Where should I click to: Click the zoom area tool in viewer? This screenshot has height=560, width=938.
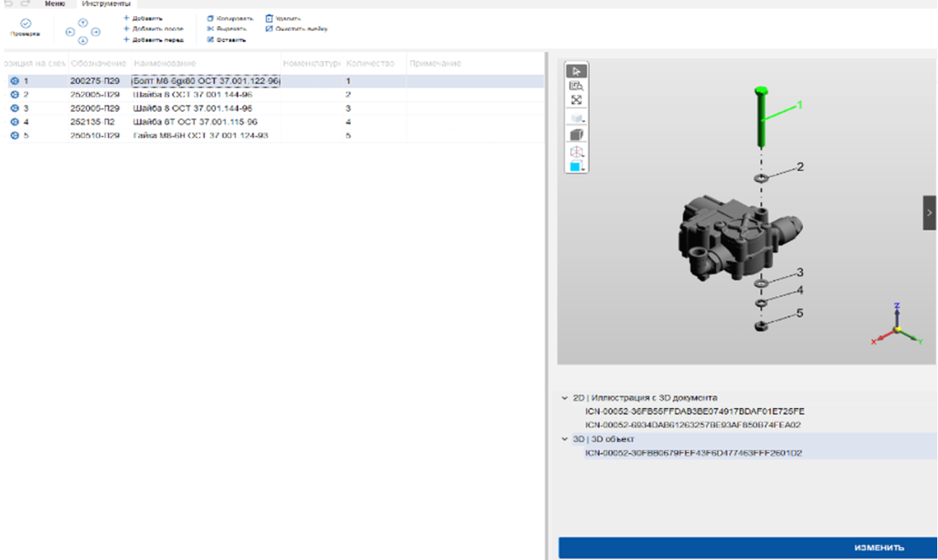[576, 86]
